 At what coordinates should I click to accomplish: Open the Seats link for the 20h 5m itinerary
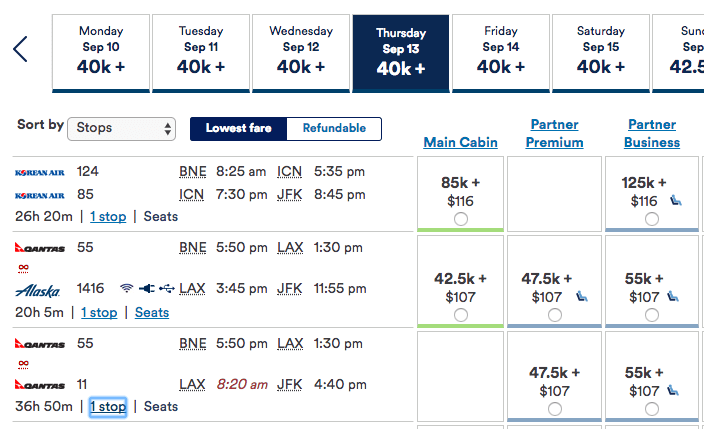coord(152,312)
